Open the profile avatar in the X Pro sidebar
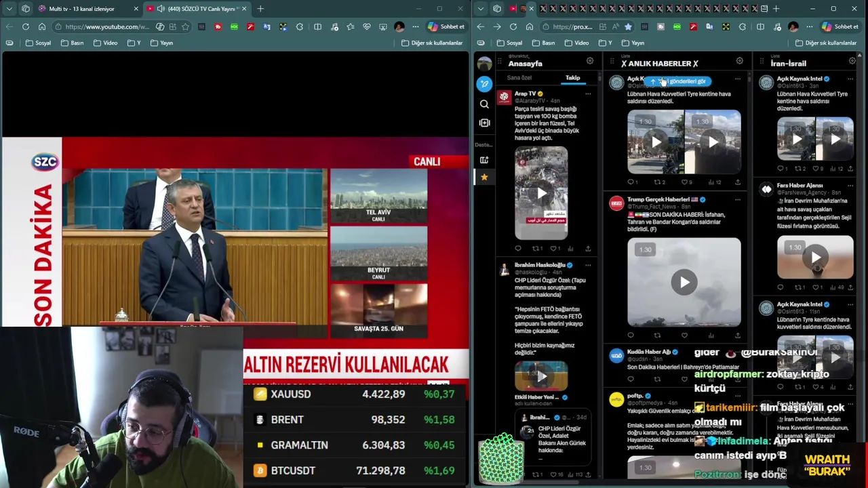This screenshot has width=868, height=488. pyautogui.click(x=484, y=64)
